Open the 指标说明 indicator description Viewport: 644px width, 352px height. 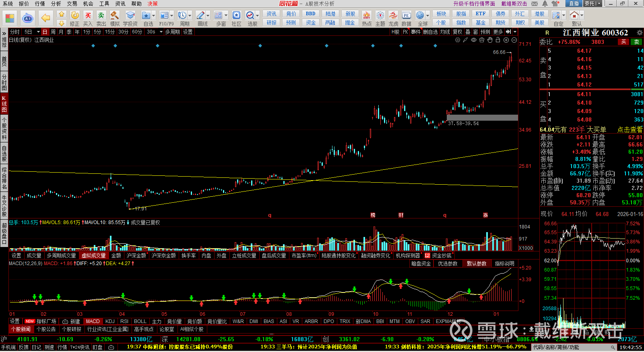pos(505,263)
